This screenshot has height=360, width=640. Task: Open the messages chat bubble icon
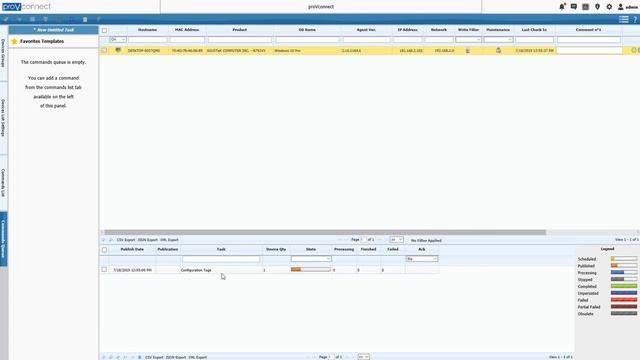click(573, 7)
